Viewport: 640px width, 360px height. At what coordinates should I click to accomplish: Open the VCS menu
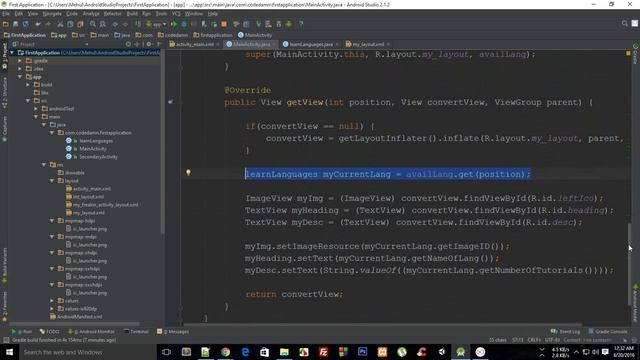[x=176, y=13]
